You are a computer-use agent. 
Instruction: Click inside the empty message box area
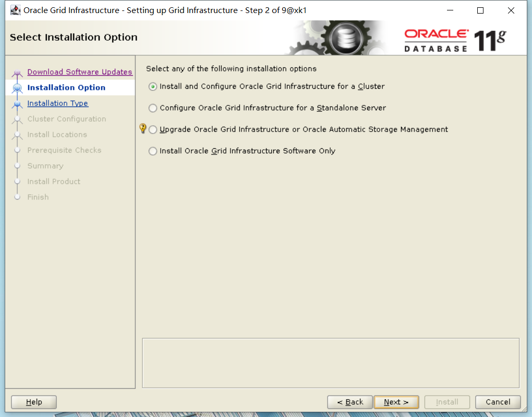point(331,363)
